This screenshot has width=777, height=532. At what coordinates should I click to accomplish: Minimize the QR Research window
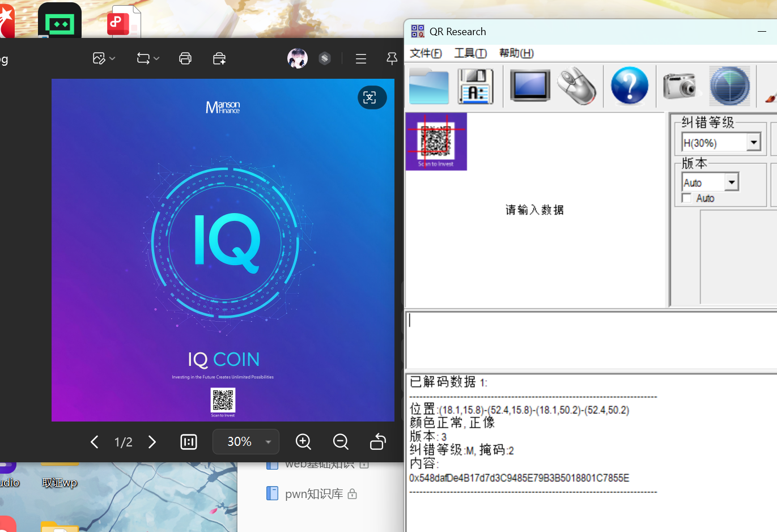(x=762, y=32)
